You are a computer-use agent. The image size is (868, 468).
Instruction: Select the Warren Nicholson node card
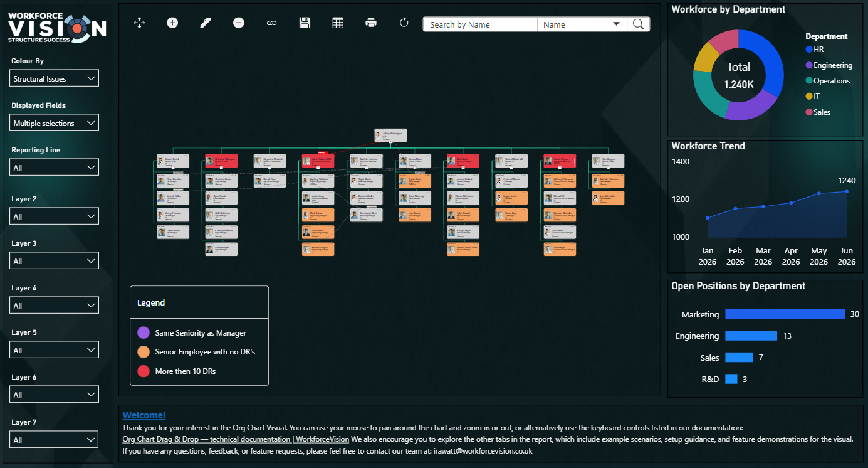463,198
